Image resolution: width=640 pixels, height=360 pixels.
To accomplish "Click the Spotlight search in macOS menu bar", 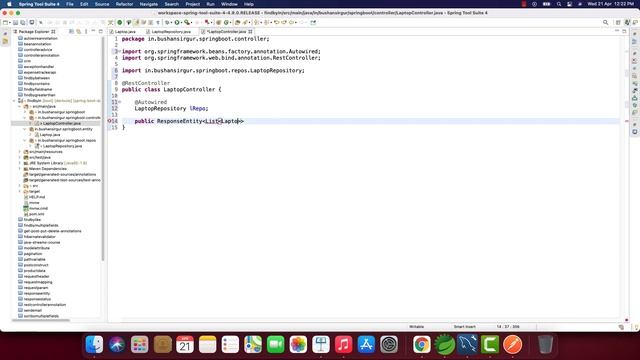I will (x=559, y=4).
